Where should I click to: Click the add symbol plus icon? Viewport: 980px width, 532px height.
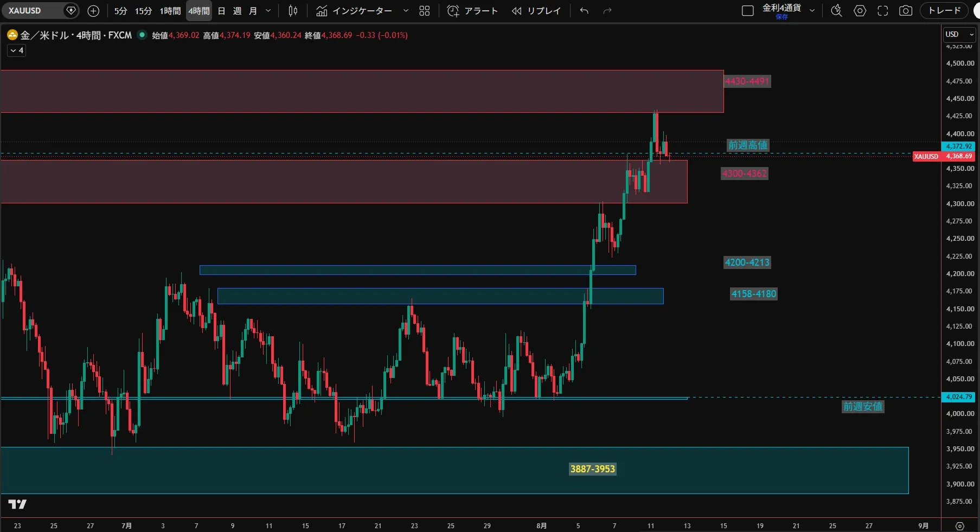[x=93, y=11]
